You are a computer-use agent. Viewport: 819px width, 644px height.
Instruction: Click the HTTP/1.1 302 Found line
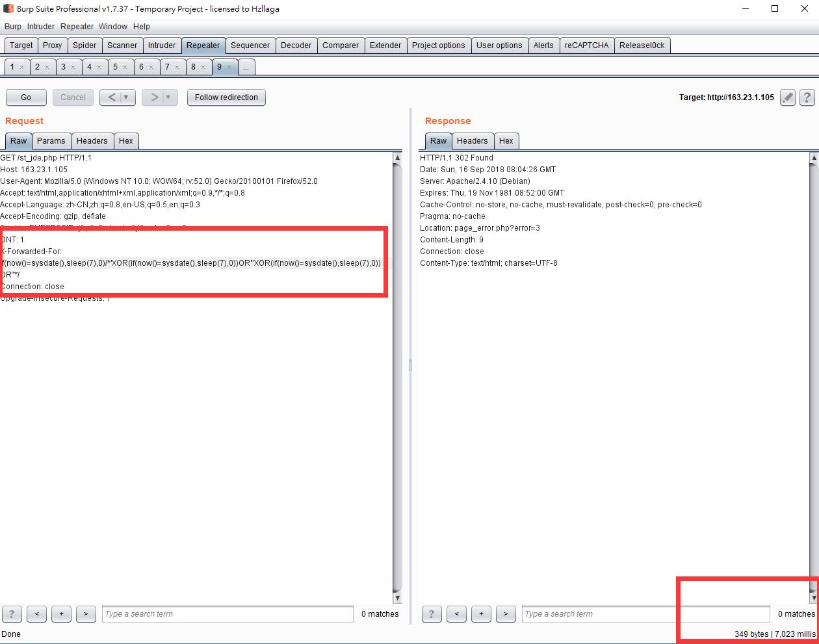click(456, 158)
